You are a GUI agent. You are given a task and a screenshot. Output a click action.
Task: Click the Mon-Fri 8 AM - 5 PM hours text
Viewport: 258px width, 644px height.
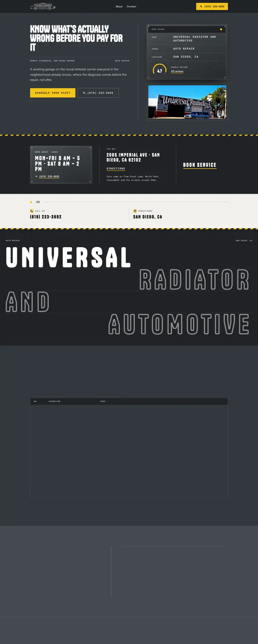57,164
